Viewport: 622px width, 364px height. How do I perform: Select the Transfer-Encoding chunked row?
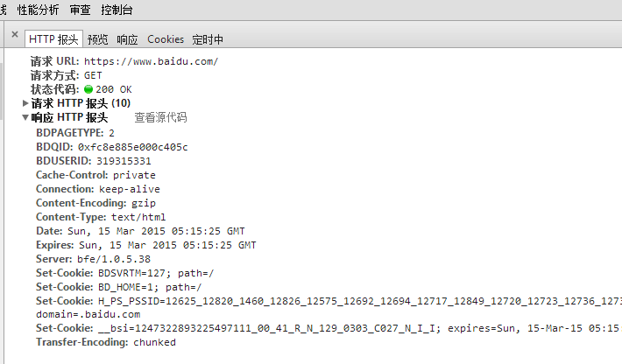[105, 342]
